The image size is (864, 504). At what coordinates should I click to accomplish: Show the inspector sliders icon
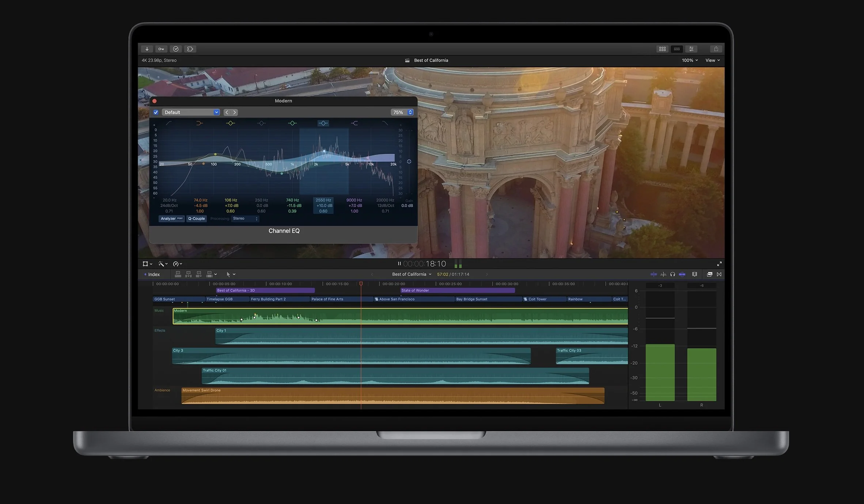(x=691, y=49)
